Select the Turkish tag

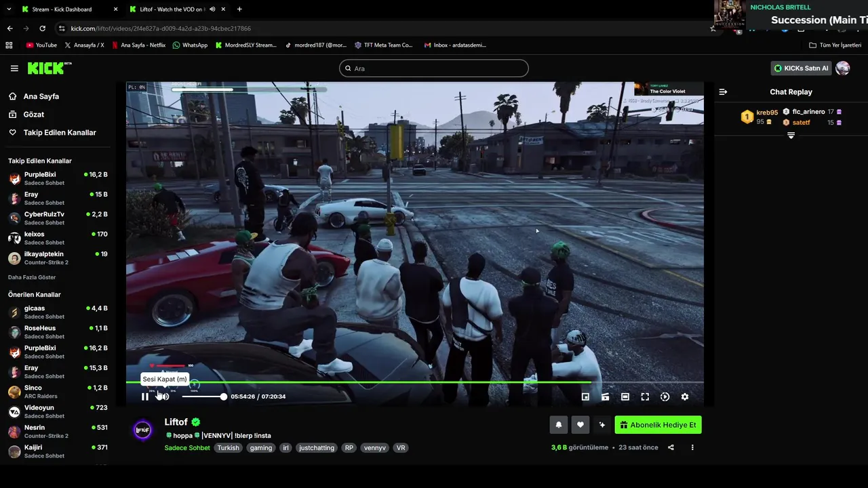coord(228,448)
